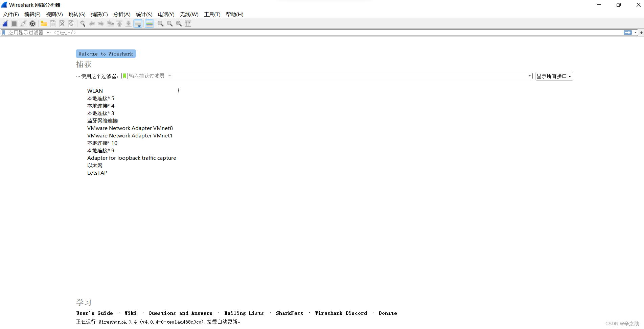
Task: Reset text zoom to normal size
Action: [179, 24]
